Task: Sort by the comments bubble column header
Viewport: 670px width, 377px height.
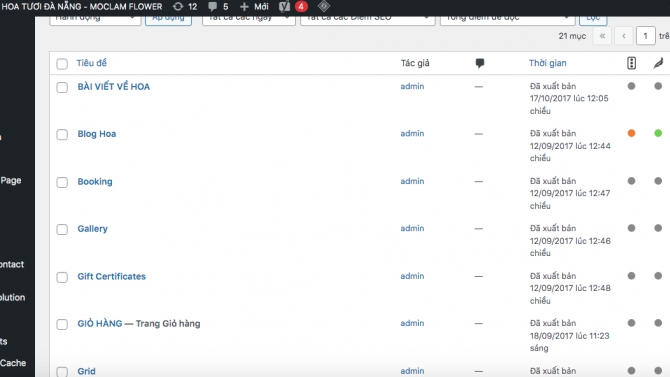Action: [480, 63]
